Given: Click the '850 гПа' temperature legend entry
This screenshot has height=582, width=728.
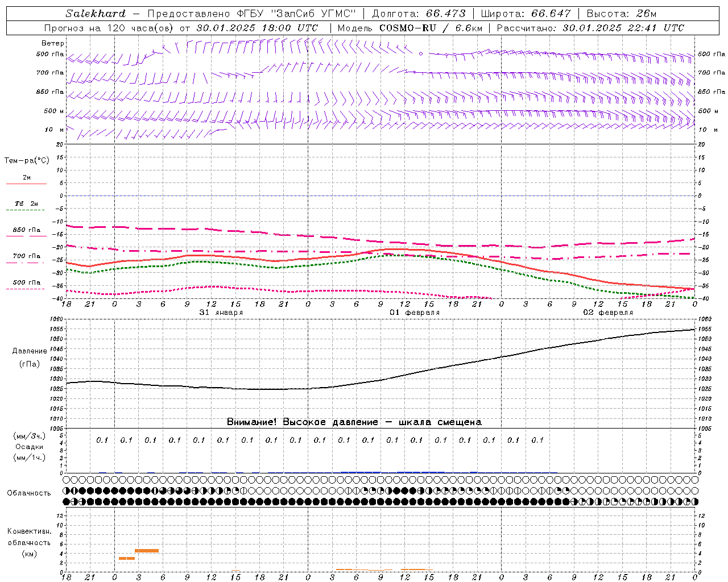Looking at the screenshot, I should [27, 230].
